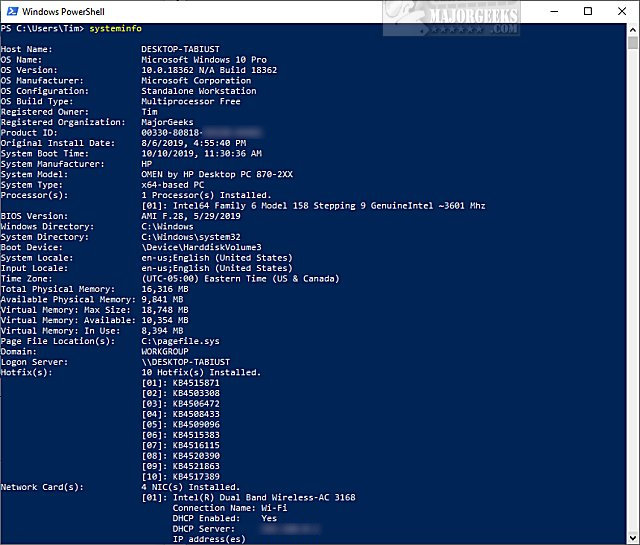
Task: Click the scrollbar up arrow
Action: tap(632, 28)
